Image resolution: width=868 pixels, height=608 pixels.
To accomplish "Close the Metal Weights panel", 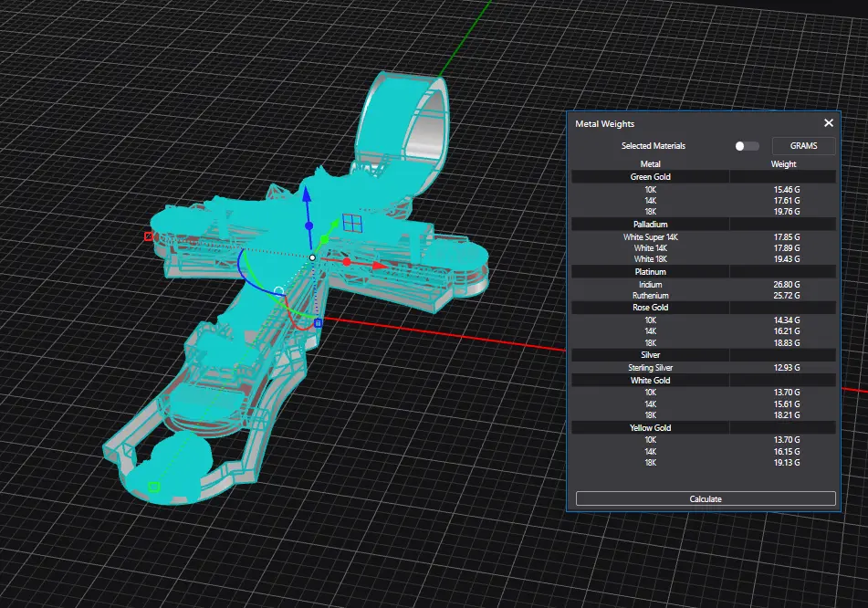I will pos(828,123).
